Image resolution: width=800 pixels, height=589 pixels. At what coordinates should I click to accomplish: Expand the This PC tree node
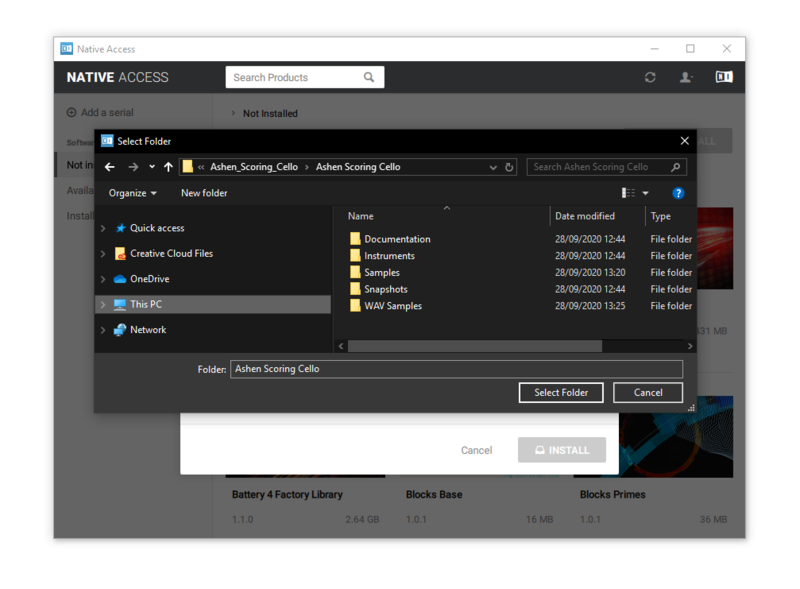point(103,305)
